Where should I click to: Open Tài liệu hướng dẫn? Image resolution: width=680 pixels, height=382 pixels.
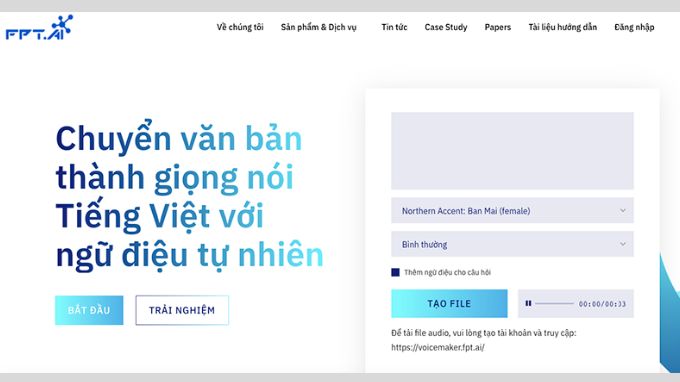click(562, 27)
